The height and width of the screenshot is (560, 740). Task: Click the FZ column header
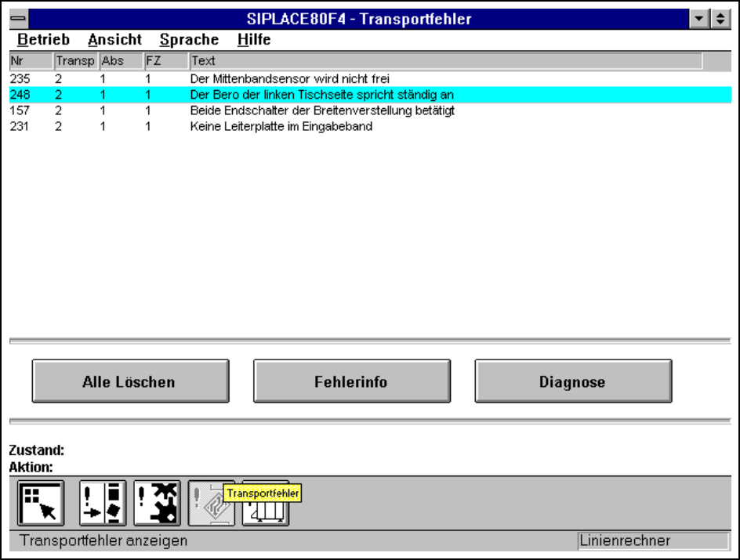click(166, 61)
